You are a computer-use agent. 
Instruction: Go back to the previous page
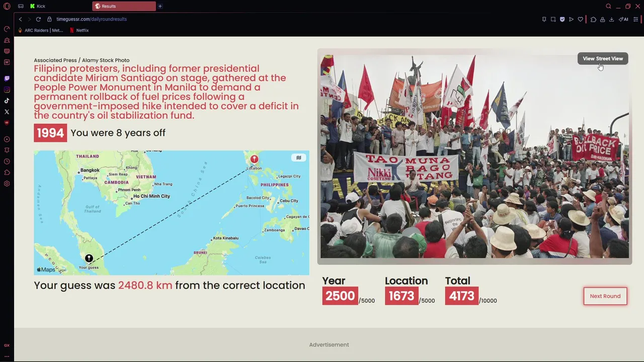coord(20,19)
